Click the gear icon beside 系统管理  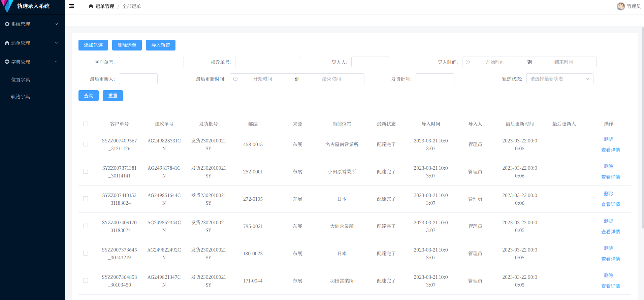pos(7,24)
